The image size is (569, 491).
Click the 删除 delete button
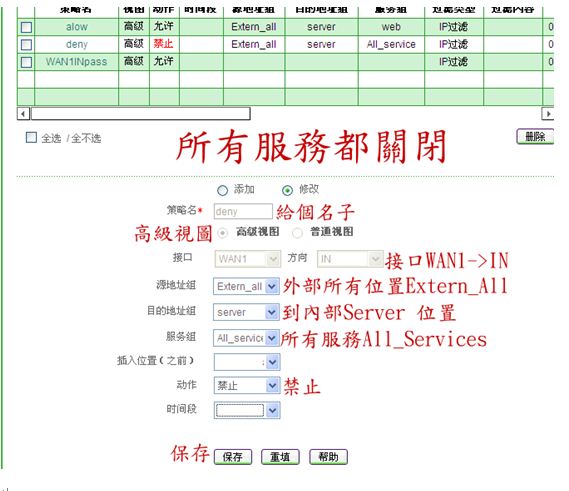[535, 136]
